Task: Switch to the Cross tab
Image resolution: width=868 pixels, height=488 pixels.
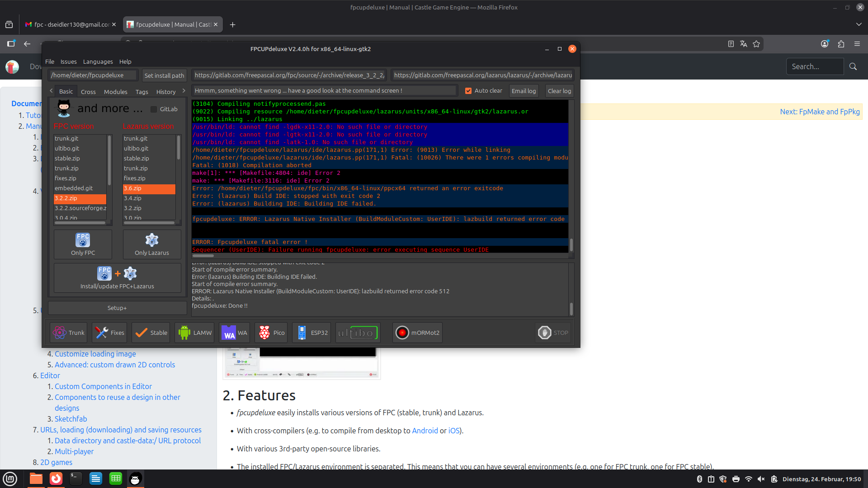Action: [88, 92]
